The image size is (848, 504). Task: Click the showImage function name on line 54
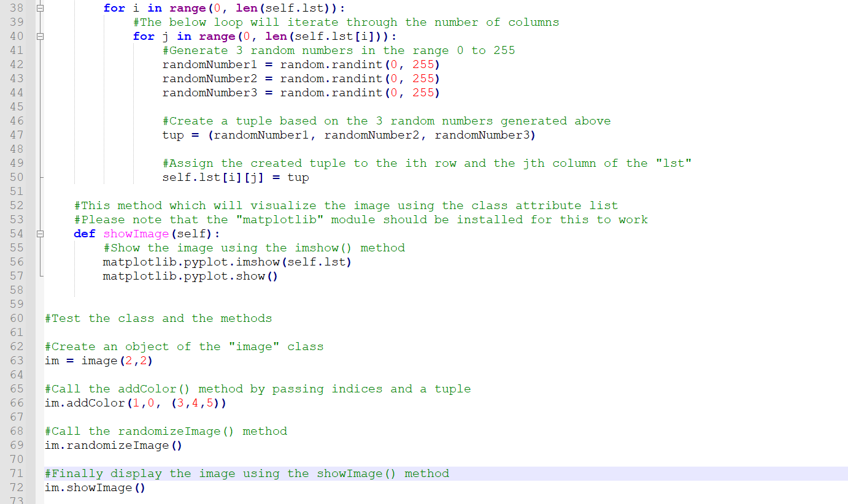coord(136,234)
